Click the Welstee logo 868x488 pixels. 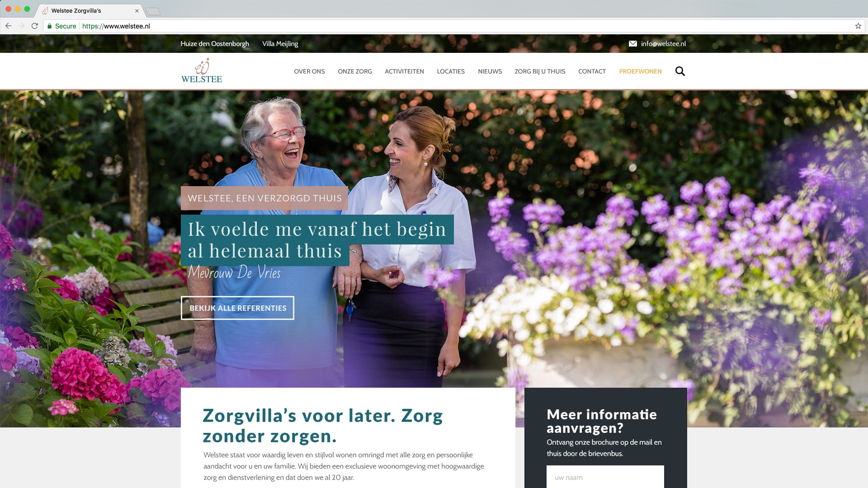[202, 71]
